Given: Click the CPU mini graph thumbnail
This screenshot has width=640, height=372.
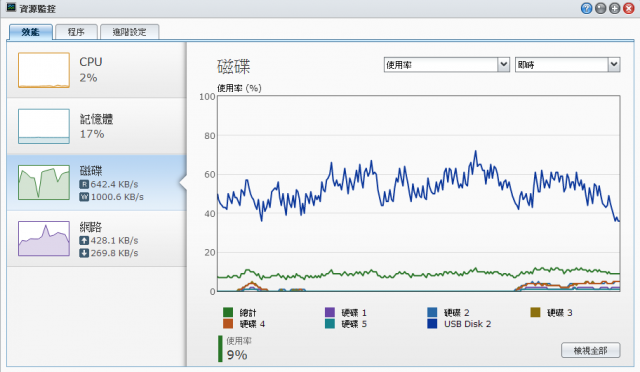Looking at the screenshot, I should point(44,70).
